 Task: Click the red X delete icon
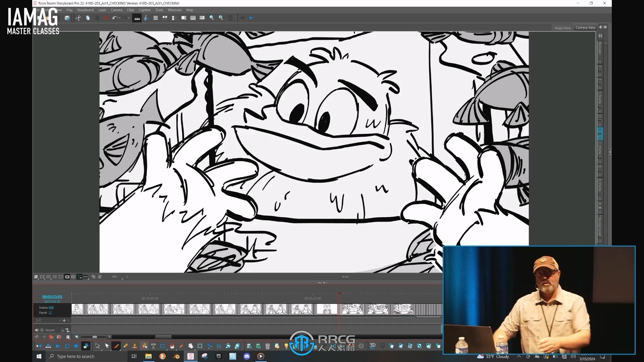106,18
